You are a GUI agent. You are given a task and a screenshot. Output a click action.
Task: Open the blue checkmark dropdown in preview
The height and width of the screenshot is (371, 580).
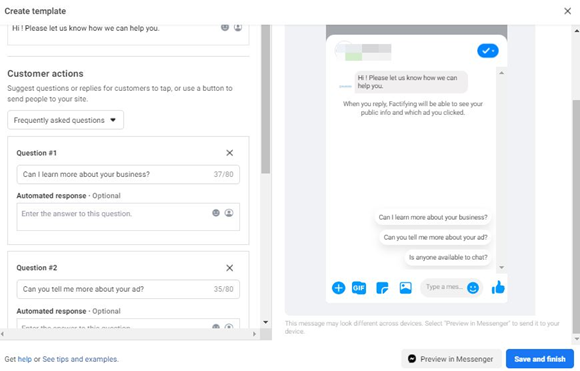[x=488, y=51]
